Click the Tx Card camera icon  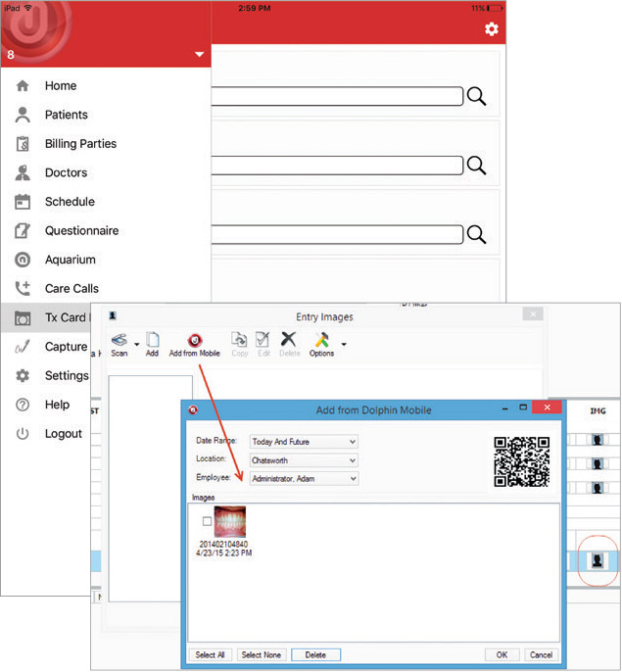click(23, 318)
